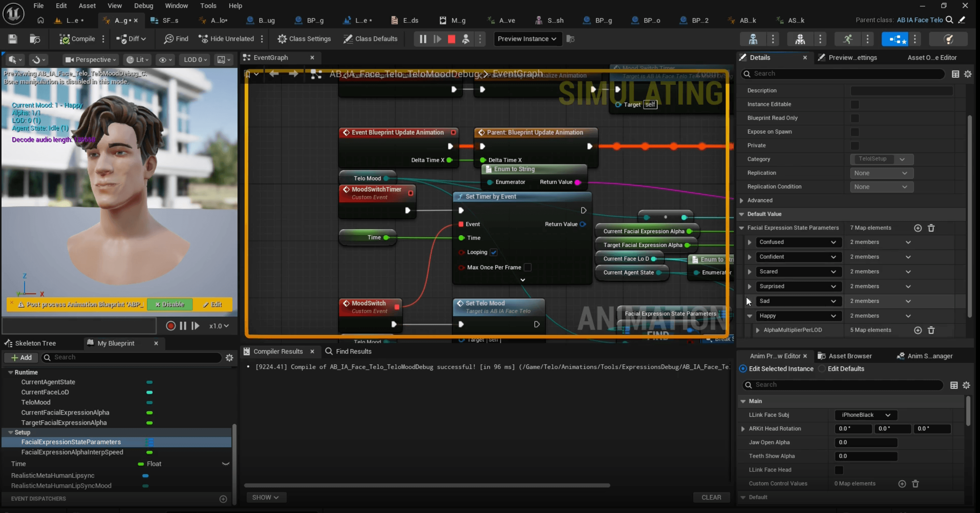Toggle the Private checkbox

(x=854, y=146)
